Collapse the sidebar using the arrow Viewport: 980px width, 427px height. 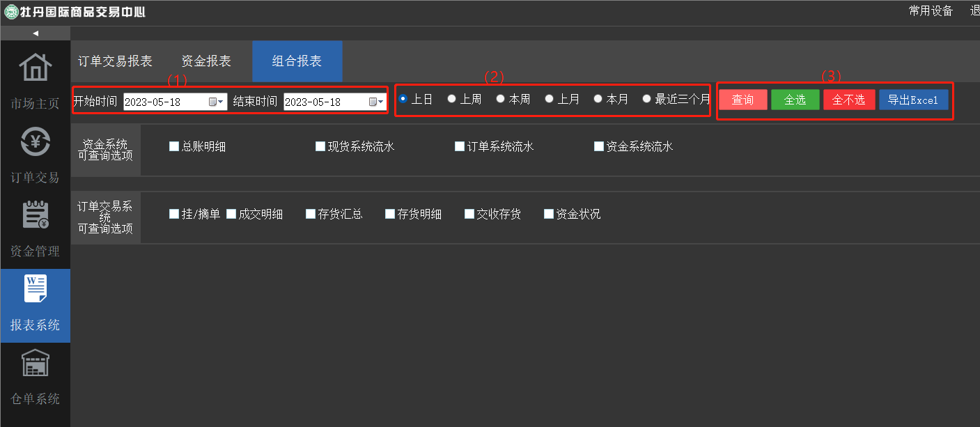[x=35, y=32]
